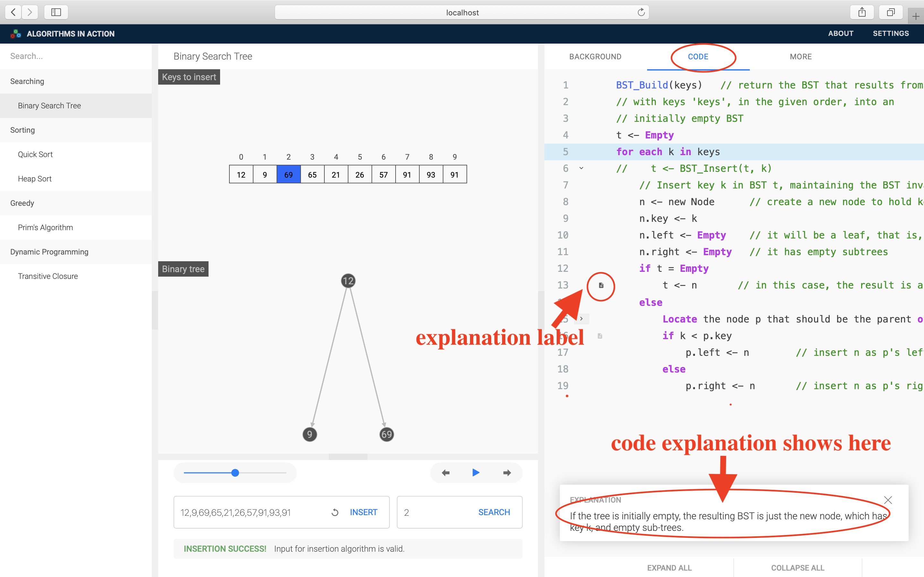
Task: Open the MORE tab
Action: click(801, 57)
